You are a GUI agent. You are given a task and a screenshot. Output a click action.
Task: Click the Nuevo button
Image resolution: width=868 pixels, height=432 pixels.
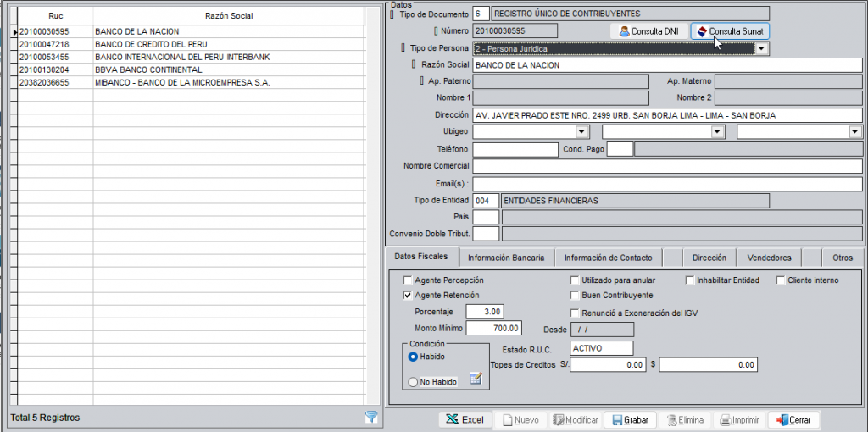coord(520,420)
